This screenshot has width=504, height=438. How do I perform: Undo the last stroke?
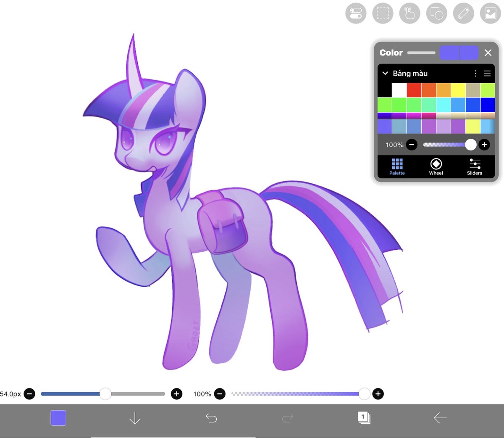click(x=211, y=418)
